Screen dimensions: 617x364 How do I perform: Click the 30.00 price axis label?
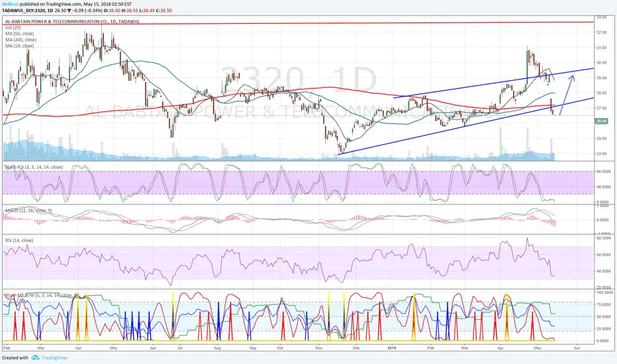pyautogui.click(x=602, y=63)
